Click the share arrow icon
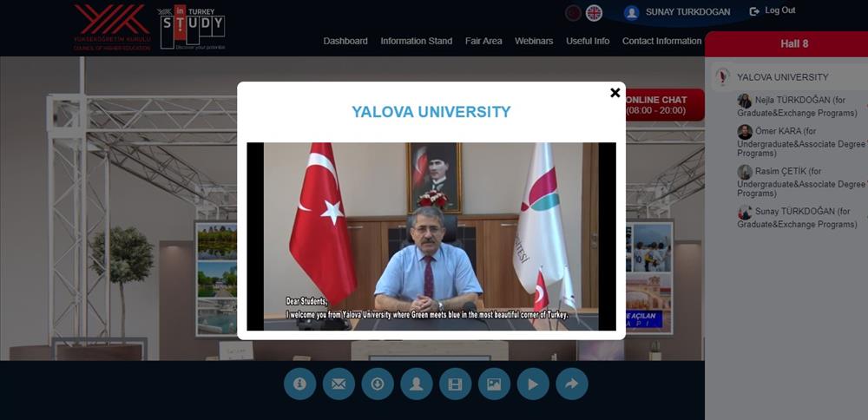 click(x=572, y=384)
